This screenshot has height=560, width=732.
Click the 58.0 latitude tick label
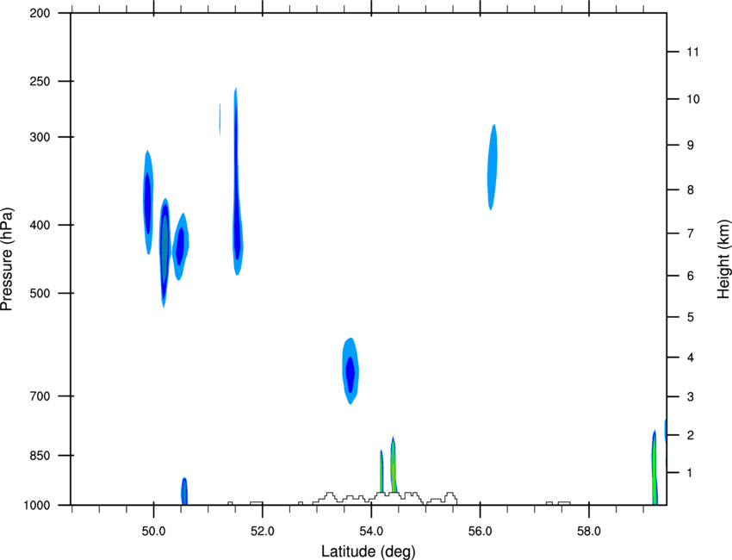pyautogui.click(x=589, y=532)
